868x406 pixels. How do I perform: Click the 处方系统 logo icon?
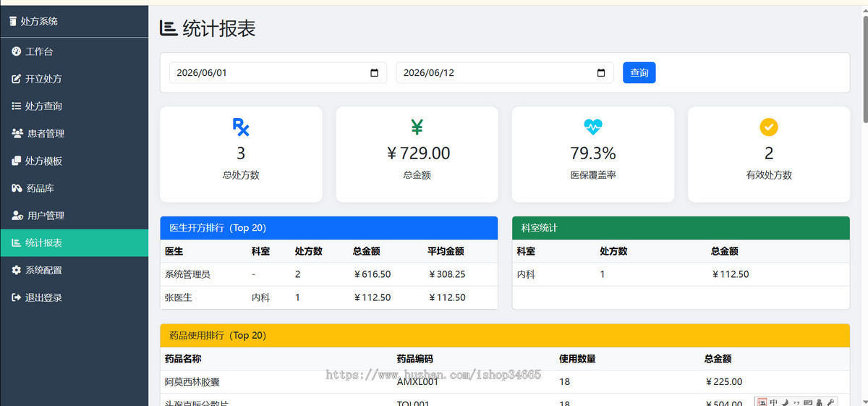[x=13, y=21]
